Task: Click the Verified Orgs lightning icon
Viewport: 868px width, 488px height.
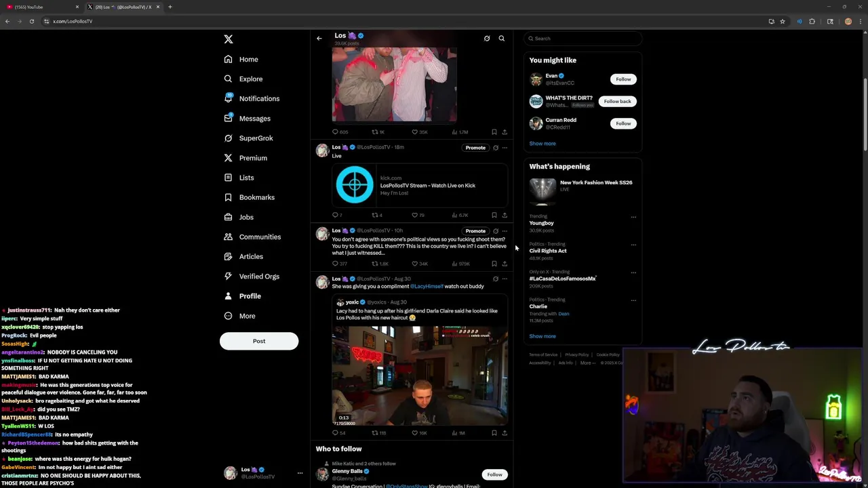Action: (x=229, y=276)
